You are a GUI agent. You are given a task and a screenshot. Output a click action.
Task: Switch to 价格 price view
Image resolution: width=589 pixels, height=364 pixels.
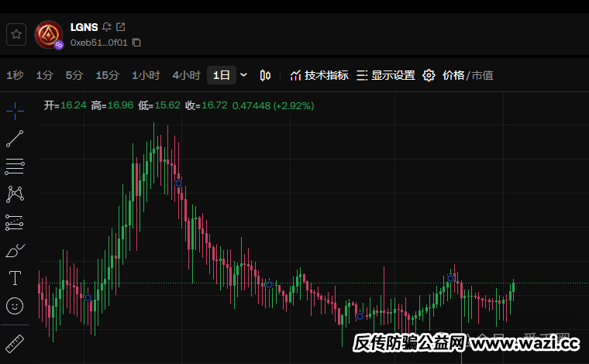(x=453, y=75)
